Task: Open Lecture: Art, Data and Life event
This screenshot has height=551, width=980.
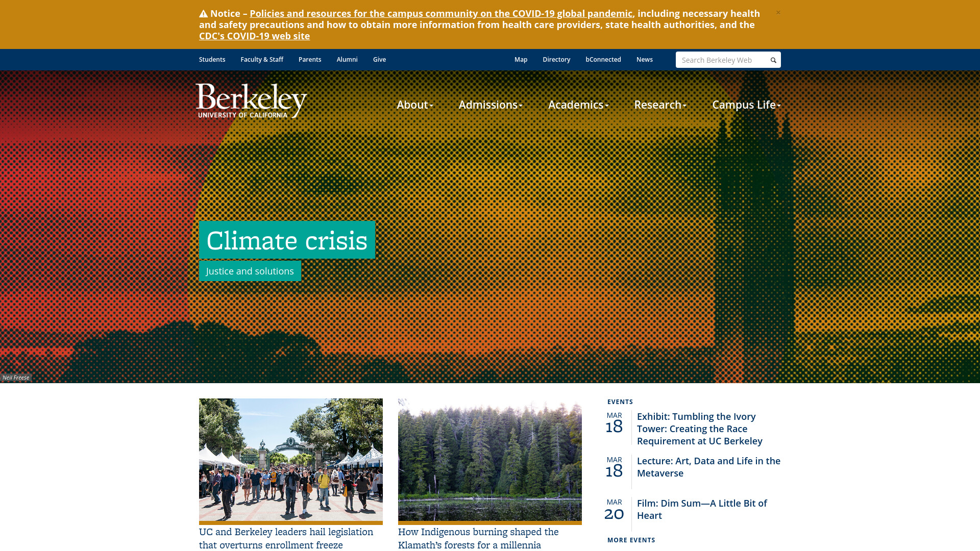Action: pos(708,467)
